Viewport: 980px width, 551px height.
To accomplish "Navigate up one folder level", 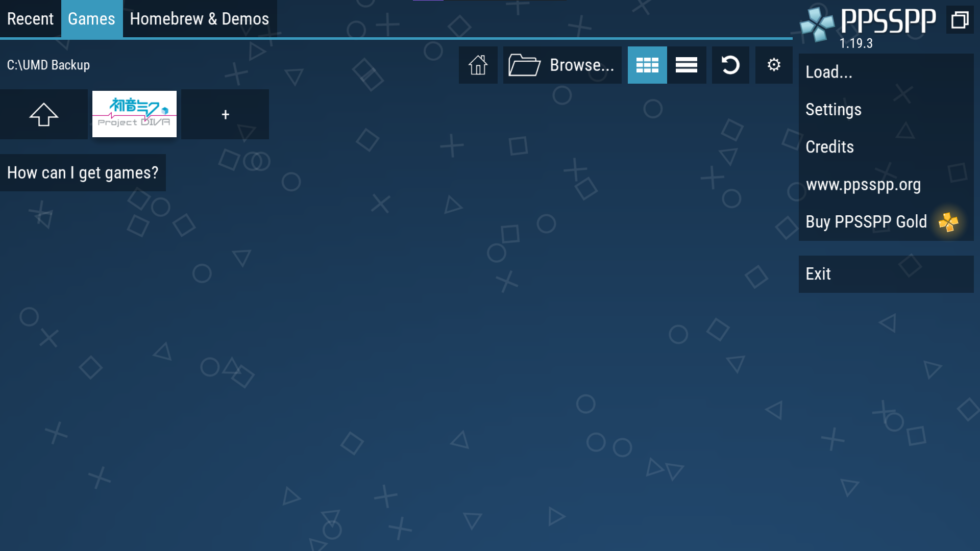I will point(44,114).
